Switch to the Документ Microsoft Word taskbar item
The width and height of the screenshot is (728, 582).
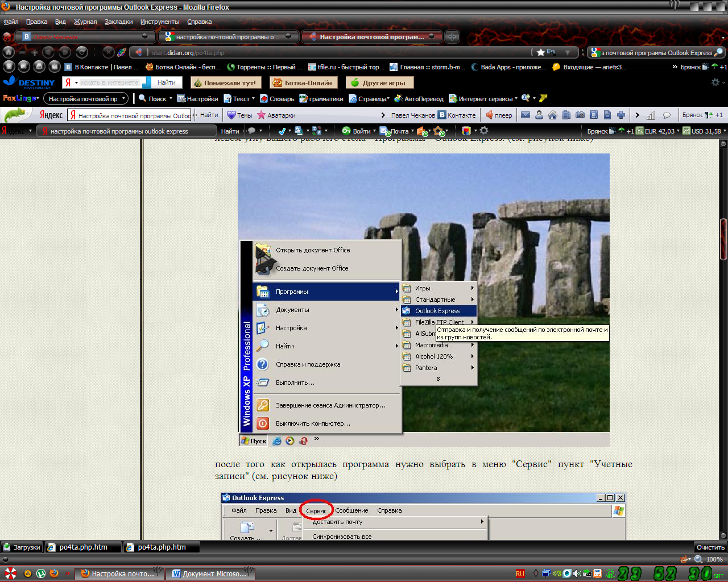click(210, 573)
